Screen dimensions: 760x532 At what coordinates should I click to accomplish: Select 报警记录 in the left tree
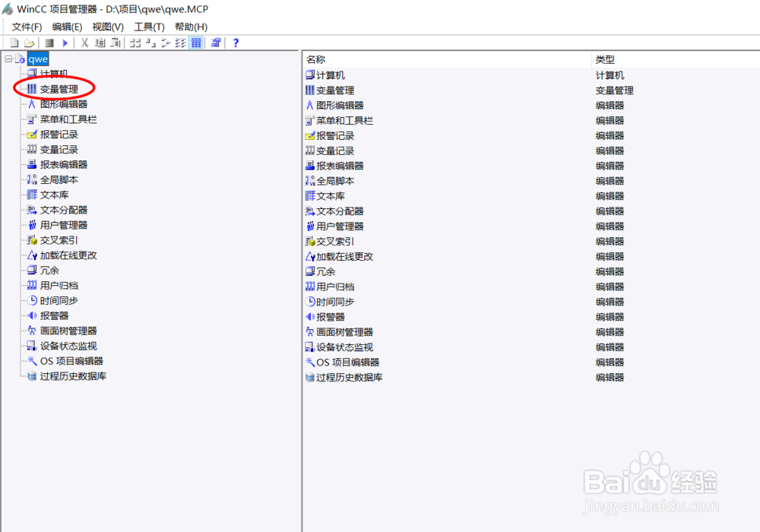point(59,135)
